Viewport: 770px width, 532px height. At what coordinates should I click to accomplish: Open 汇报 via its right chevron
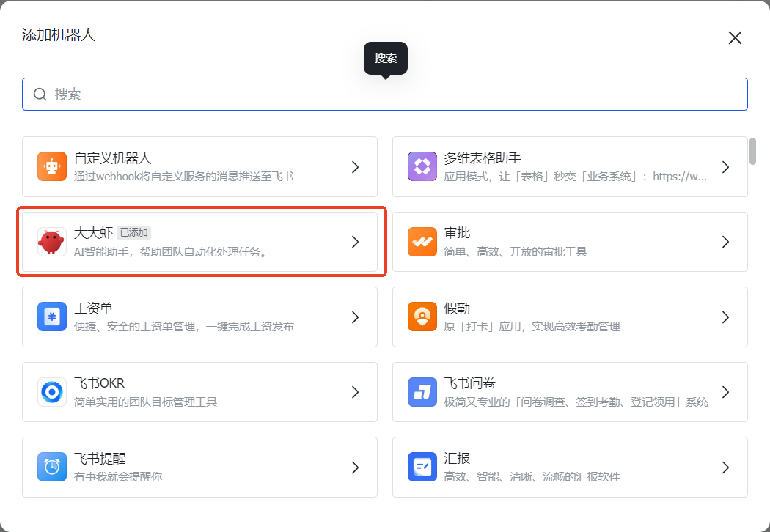[726, 468]
